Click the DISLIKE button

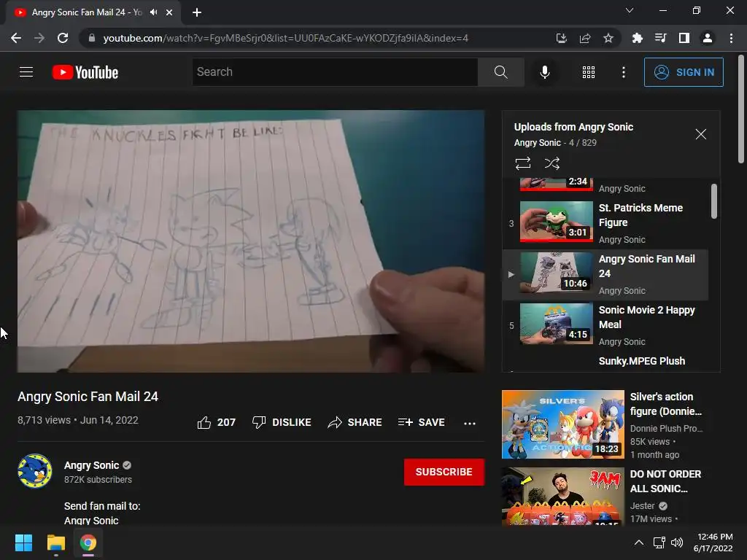pos(282,422)
